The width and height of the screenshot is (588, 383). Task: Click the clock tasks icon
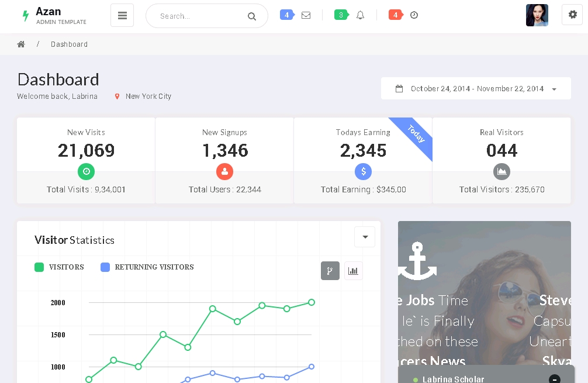click(414, 15)
